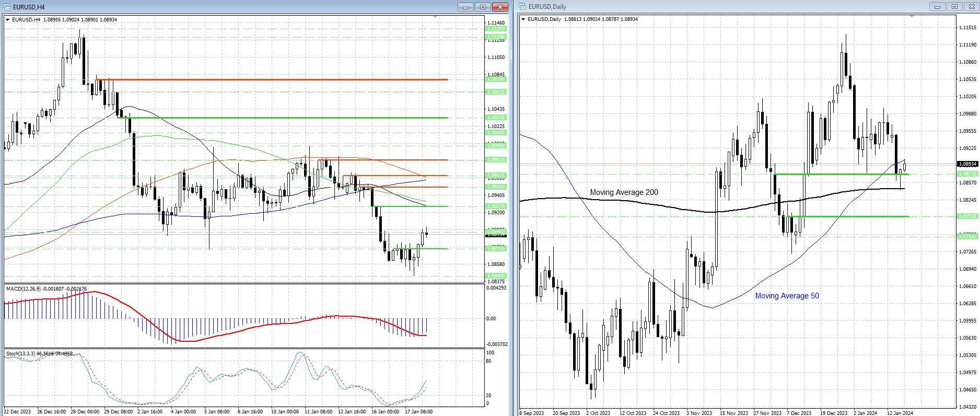
Task: Close the EURUSD,H4 chart window
Action: coord(500,7)
